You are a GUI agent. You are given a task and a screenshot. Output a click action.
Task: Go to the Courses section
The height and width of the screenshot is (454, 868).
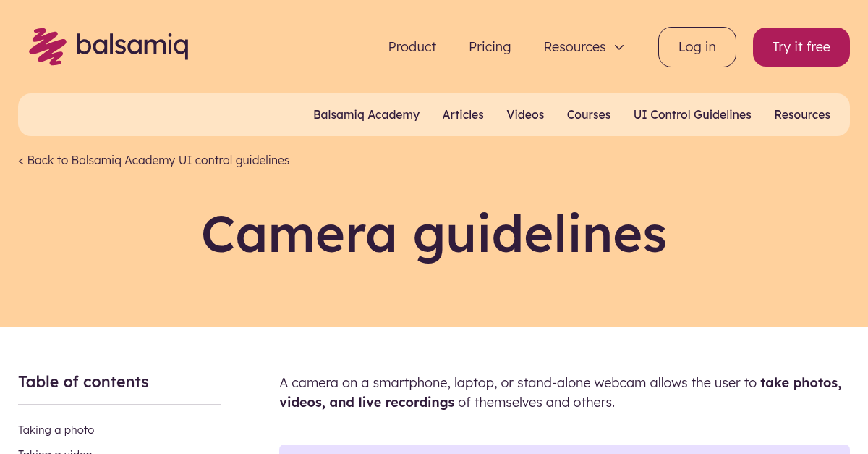pyautogui.click(x=588, y=114)
